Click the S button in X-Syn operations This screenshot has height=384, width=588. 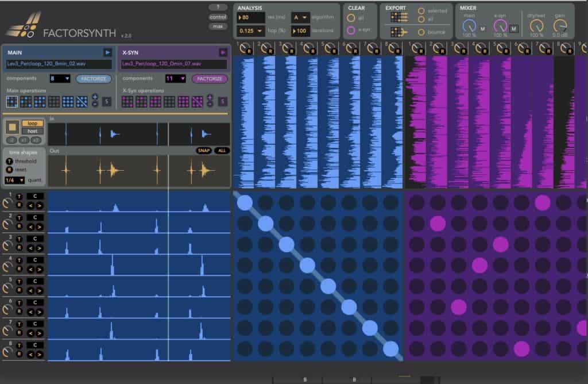[222, 101]
